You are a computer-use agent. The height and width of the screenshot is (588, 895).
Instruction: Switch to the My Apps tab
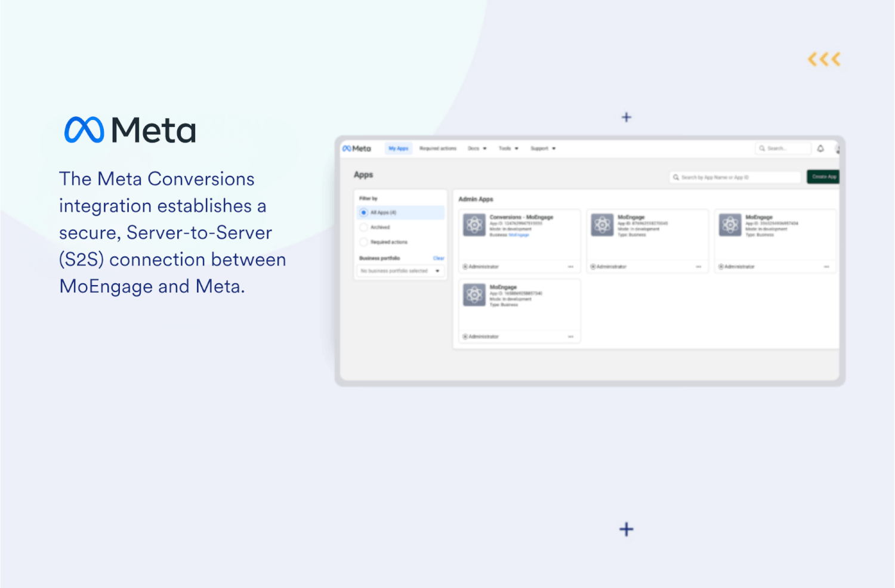click(x=399, y=147)
